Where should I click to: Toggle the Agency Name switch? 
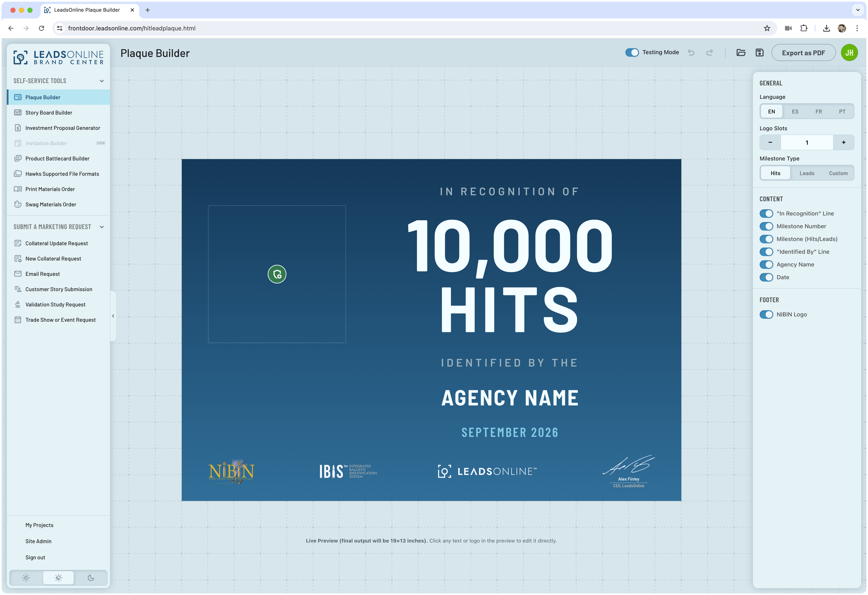[766, 264]
